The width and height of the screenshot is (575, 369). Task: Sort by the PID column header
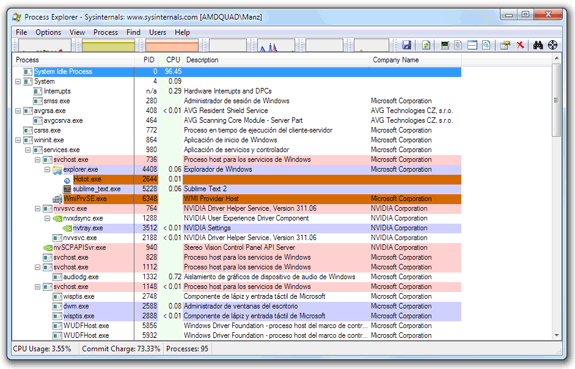[147, 60]
